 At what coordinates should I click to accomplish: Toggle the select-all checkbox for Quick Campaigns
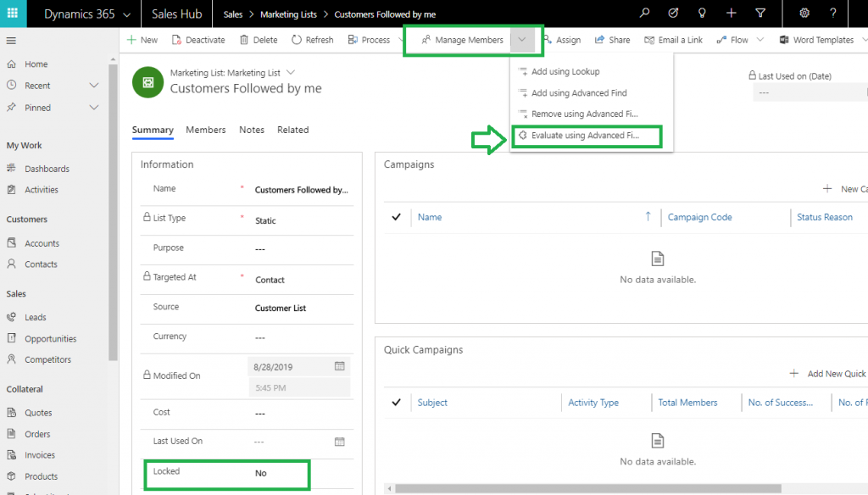[x=395, y=402]
